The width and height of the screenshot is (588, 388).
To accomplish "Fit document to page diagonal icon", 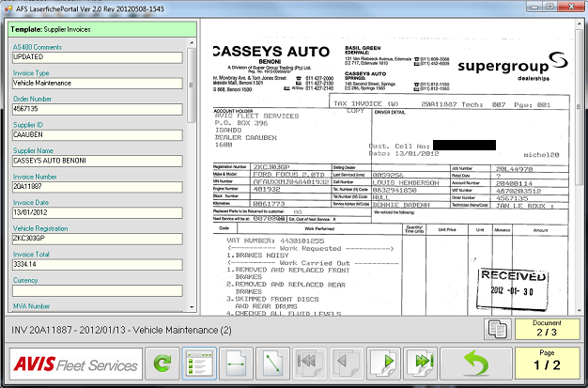I will (x=272, y=364).
